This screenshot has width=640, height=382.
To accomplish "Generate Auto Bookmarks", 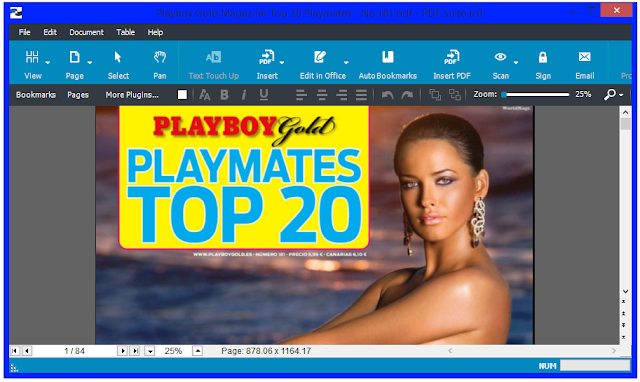I will (x=388, y=64).
